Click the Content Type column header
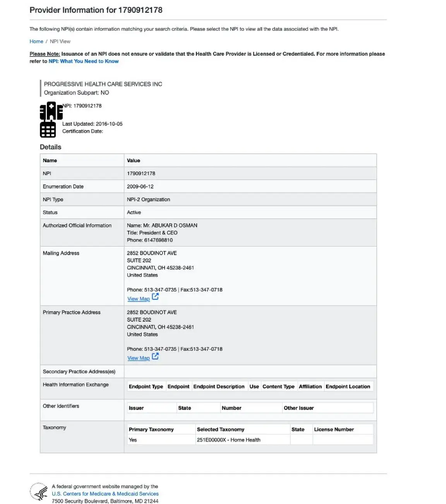The image size is (446, 504). pos(278,386)
